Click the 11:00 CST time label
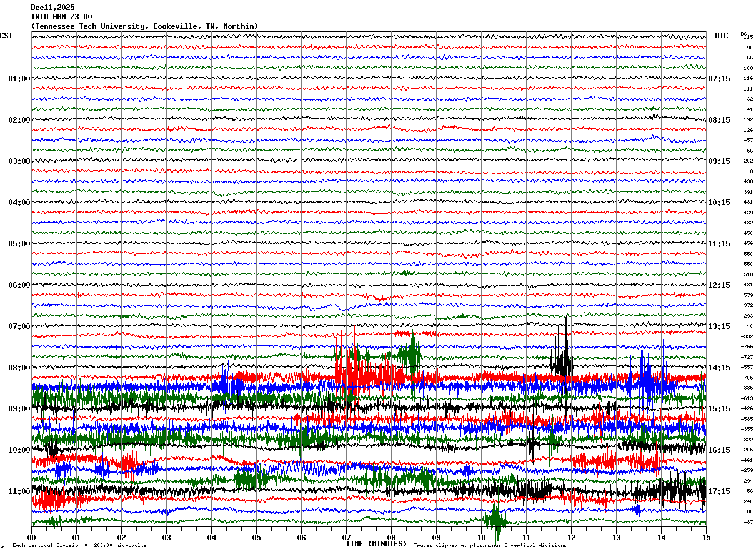This screenshot has width=756, height=554. (x=19, y=491)
